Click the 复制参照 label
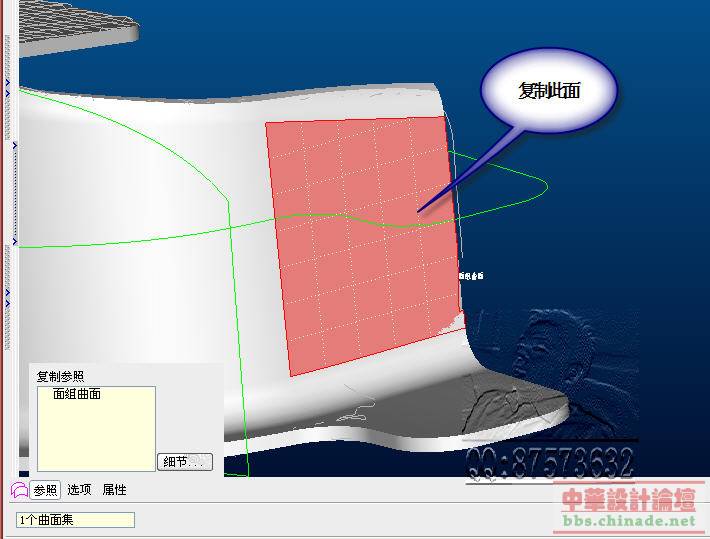710x539 pixels. (60, 376)
